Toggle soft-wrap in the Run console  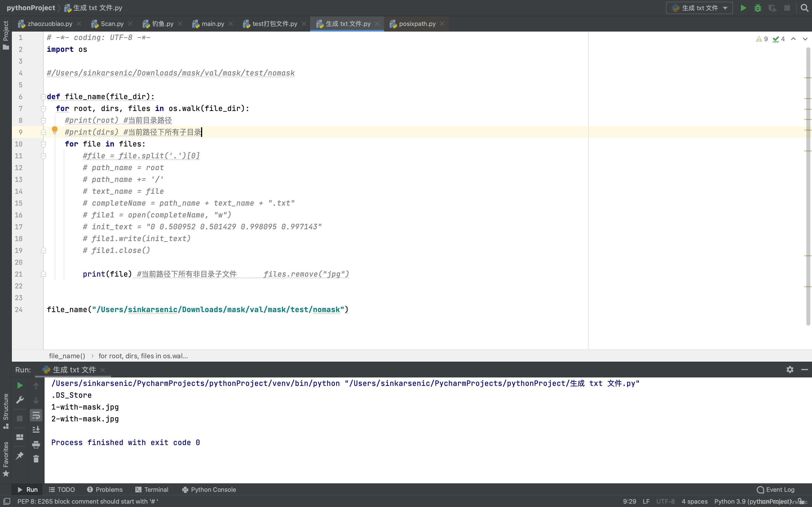(36, 415)
